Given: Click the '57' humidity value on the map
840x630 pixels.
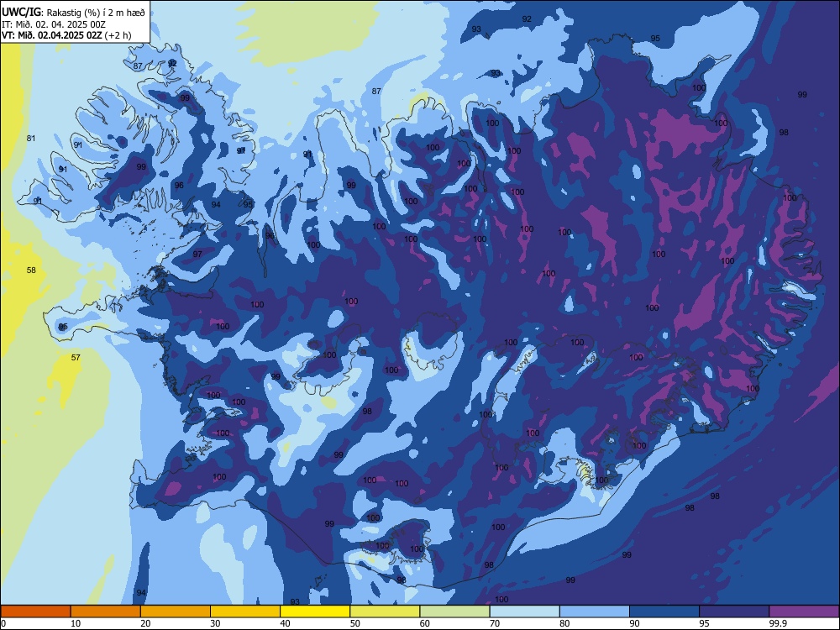Looking at the screenshot, I should coord(76,357).
